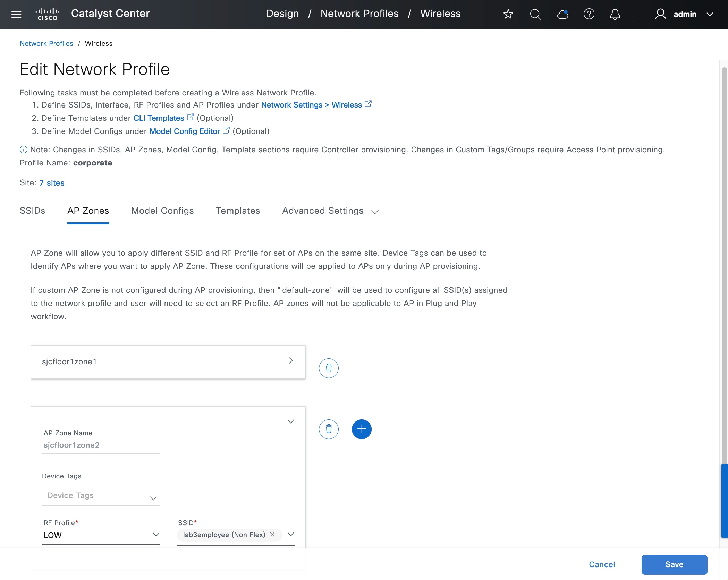The image size is (728, 580).
Task: Open the RF Profile LOW dropdown
Action: click(101, 535)
